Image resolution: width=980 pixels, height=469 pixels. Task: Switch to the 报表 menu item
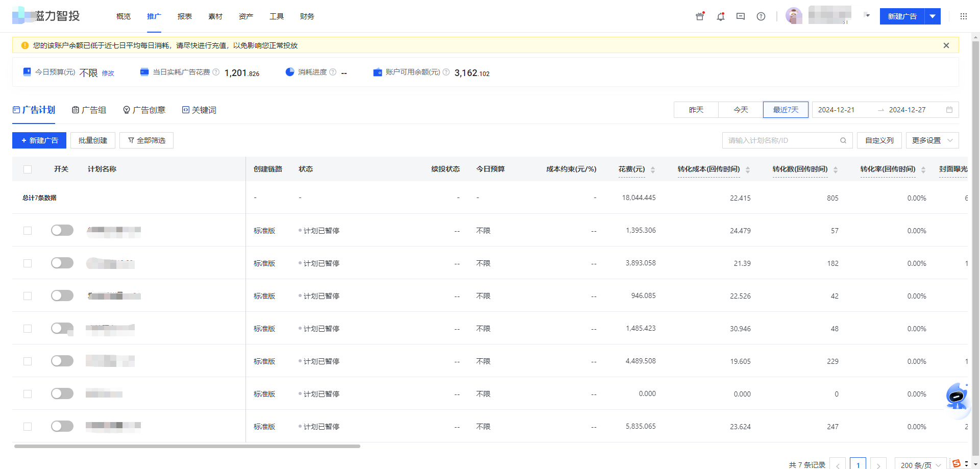point(184,16)
